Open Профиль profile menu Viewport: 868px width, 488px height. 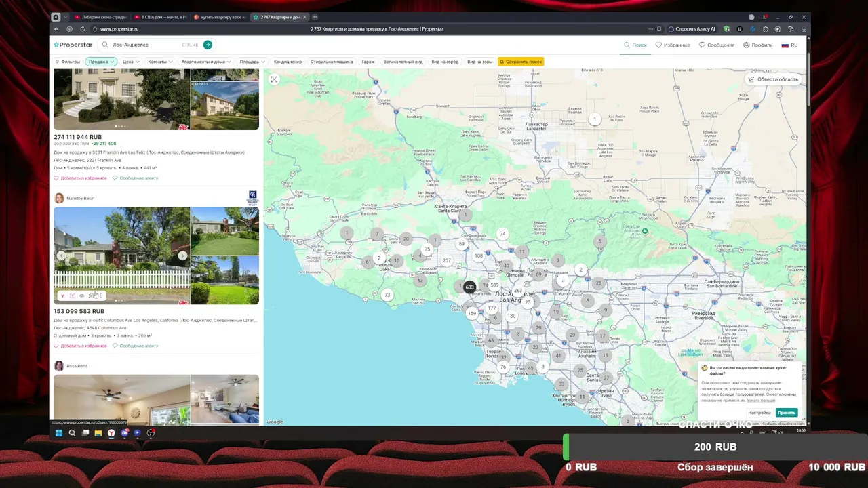point(758,45)
